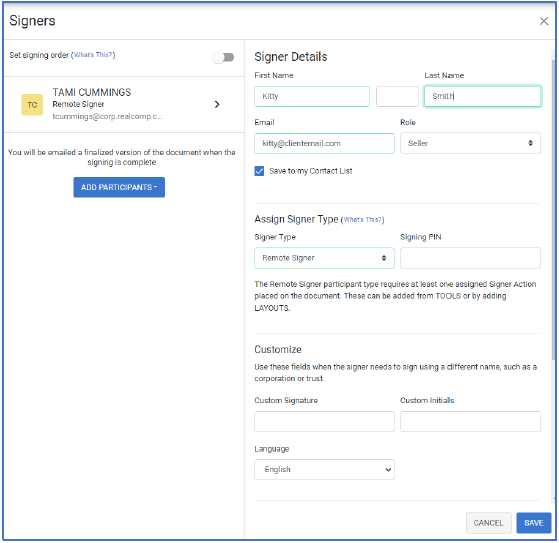Screen dimensions: 559x543
Task: Click the Custom Signature input field
Action: (x=324, y=422)
